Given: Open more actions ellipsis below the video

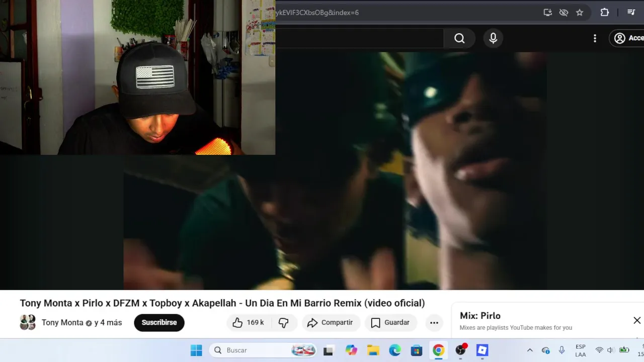Looking at the screenshot, I should (x=434, y=323).
